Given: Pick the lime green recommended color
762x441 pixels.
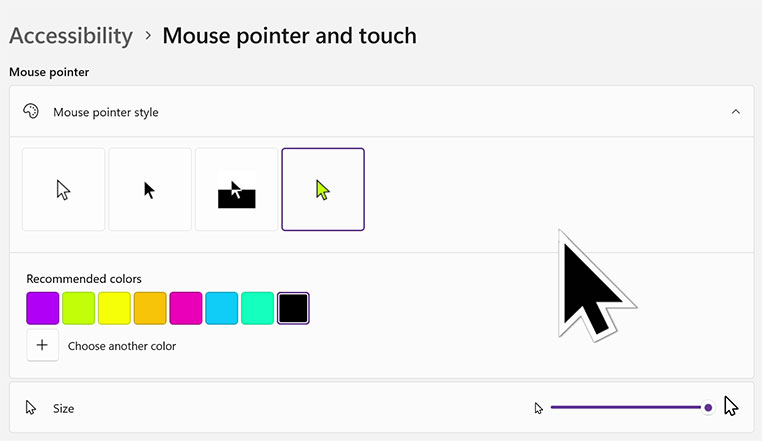Looking at the screenshot, I should click(x=79, y=308).
